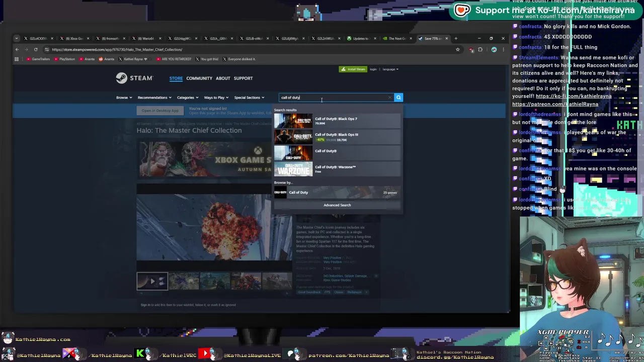Screen dimensions: 644x362
Task: Go to the COMMUNITY tab
Action: 199,78
